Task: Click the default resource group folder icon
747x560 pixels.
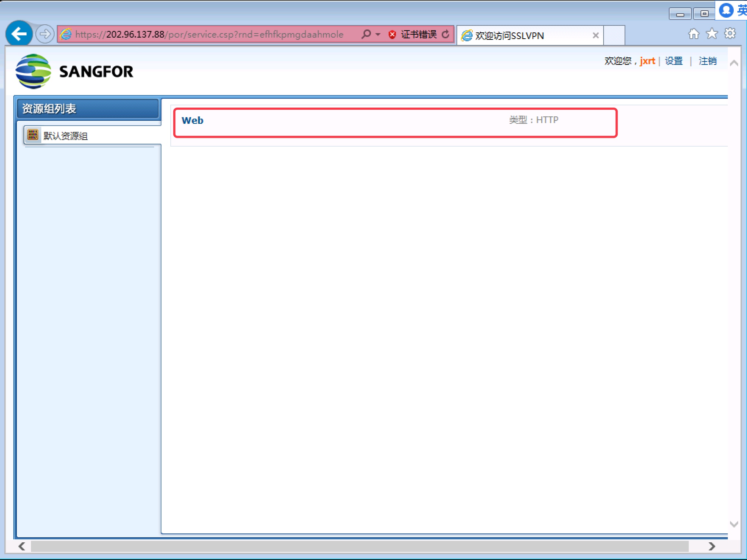Action: (33, 135)
